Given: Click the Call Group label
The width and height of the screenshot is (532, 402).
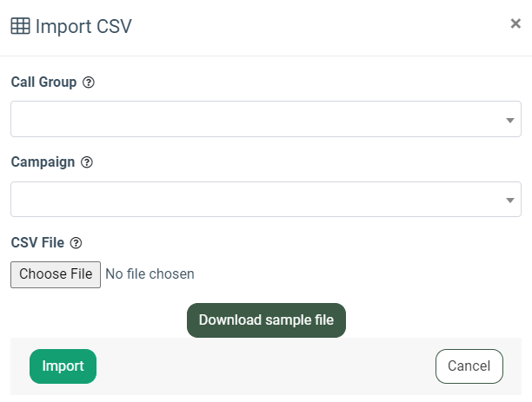Looking at the screenshot, I should 43,82.
